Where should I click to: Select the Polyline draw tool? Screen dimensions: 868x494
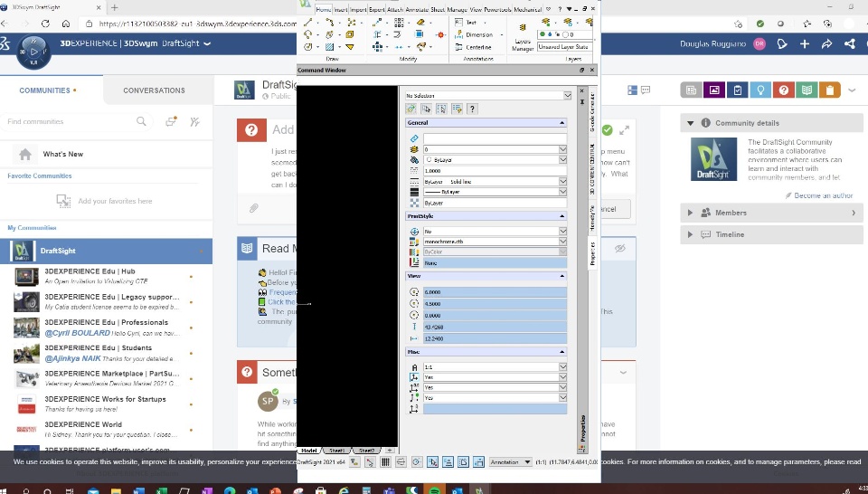(330, 23)
